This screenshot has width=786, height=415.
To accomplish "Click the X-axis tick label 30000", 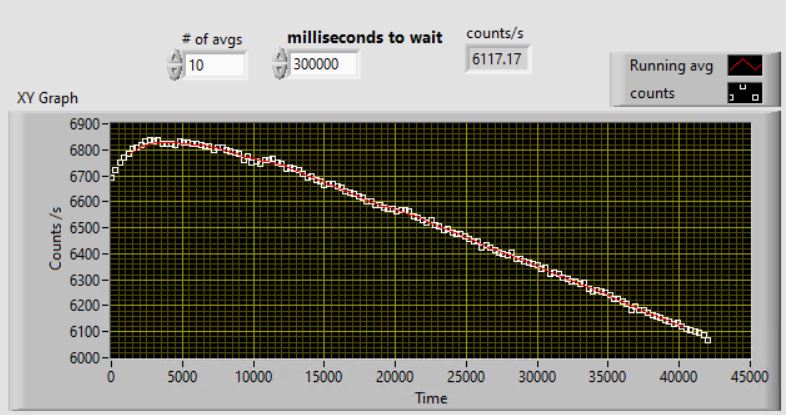I will coord(537,377).
